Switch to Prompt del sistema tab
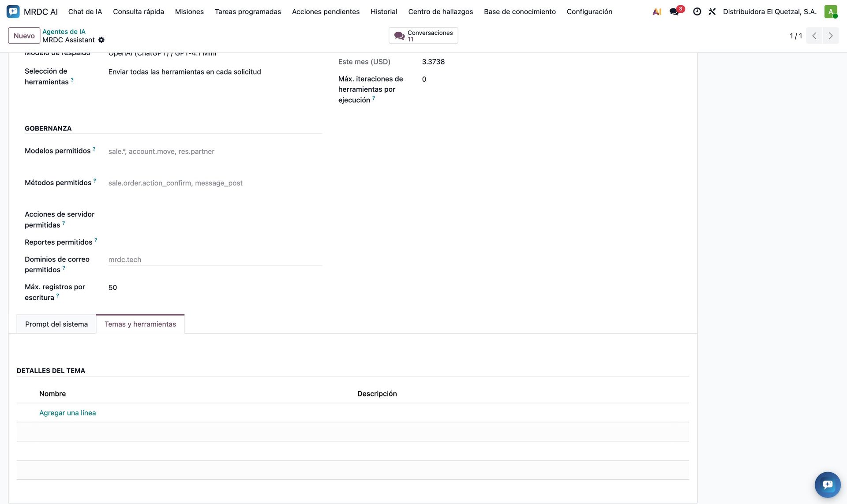 (56, 324)
